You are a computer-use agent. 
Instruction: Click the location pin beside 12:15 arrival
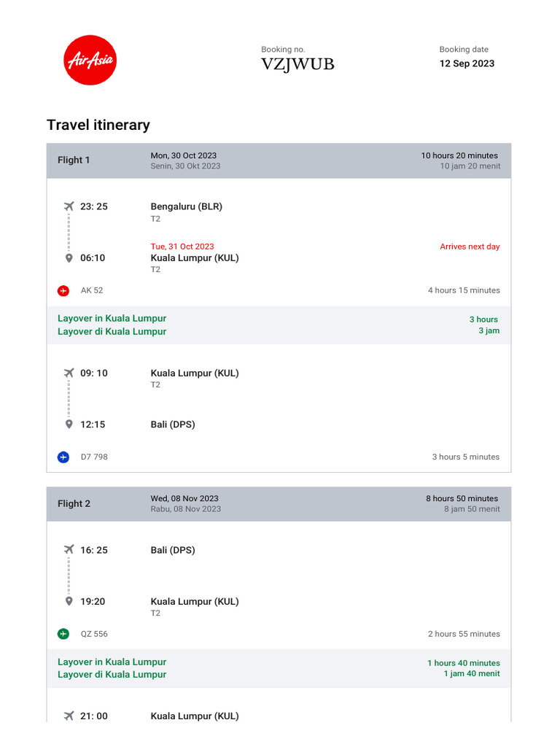[x=69, y=425]
